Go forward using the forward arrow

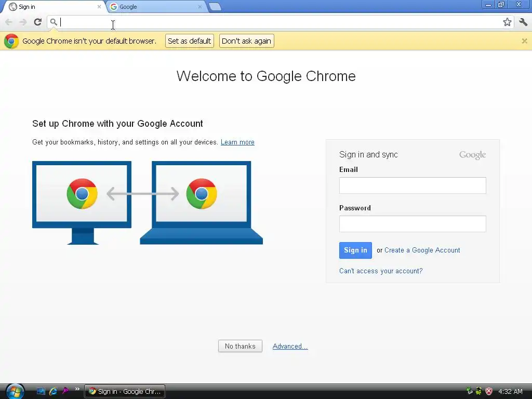click(x=23, y=22)
